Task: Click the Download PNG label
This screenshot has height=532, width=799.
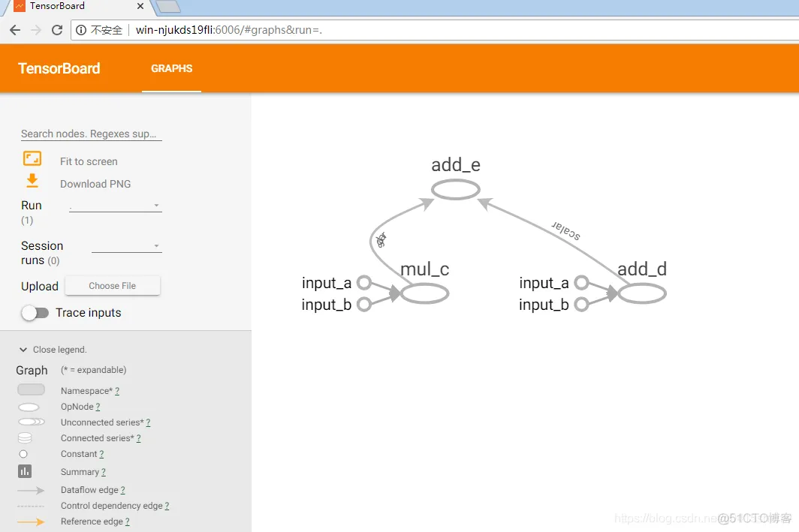Action: click(95, 184)
